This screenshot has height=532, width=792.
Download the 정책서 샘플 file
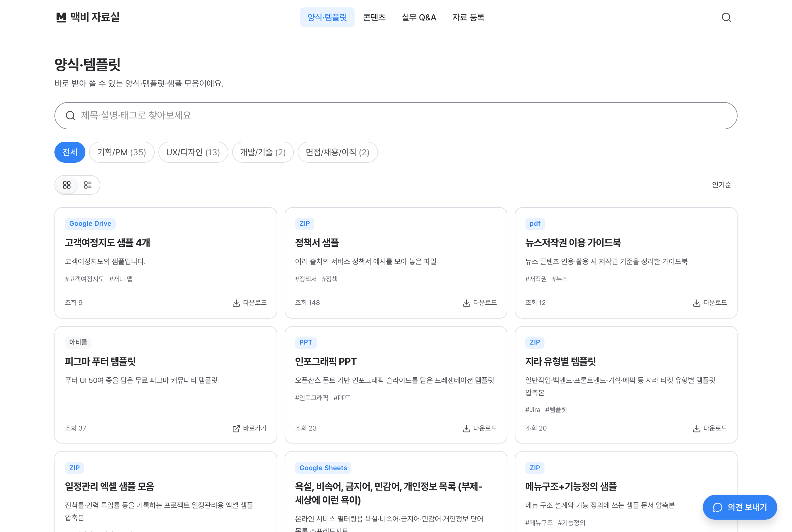pyautogui.click(x=480, y=302)
